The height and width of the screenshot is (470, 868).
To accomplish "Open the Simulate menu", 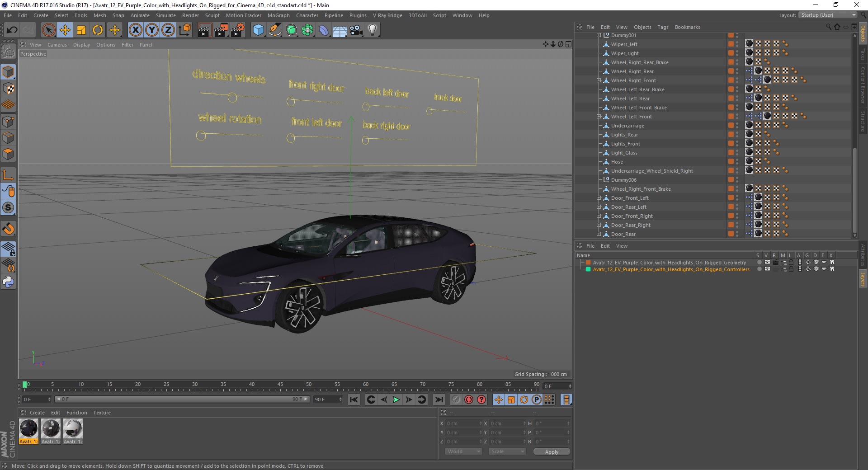I will point(165,15).
